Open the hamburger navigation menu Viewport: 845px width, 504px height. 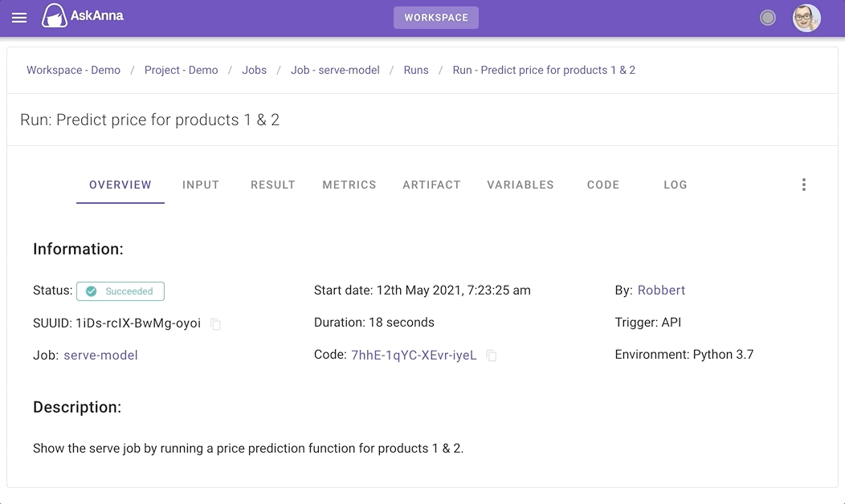click(x=19, y=18)
